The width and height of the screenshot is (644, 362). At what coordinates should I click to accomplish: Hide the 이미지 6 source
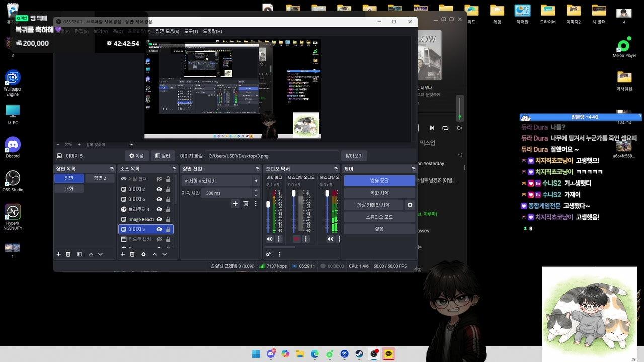coord(159,199)
